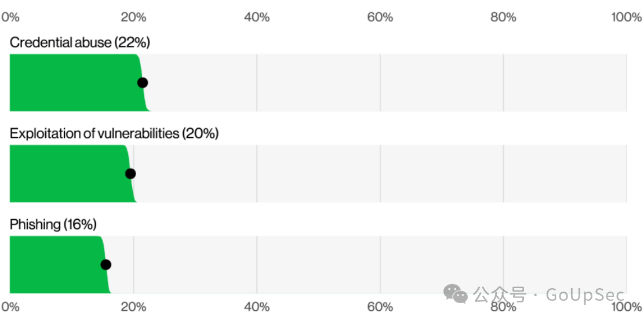Image resolution: width=644 pixels, height=320 pixels.
Task: Click the bottom axis 0% label
Action: 10,307
